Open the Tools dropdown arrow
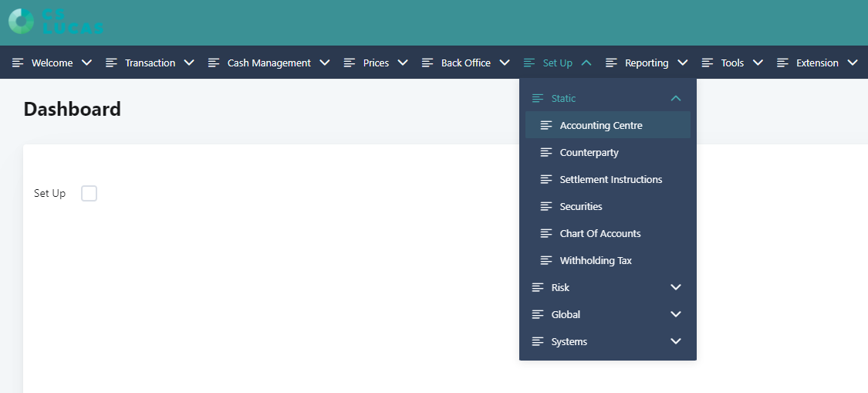 tap(758, 63)
